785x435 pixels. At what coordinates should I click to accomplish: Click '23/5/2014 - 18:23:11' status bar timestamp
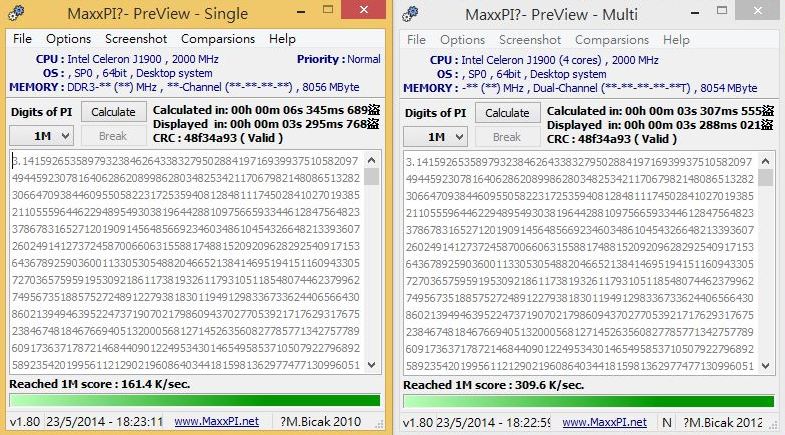(105, 421)
